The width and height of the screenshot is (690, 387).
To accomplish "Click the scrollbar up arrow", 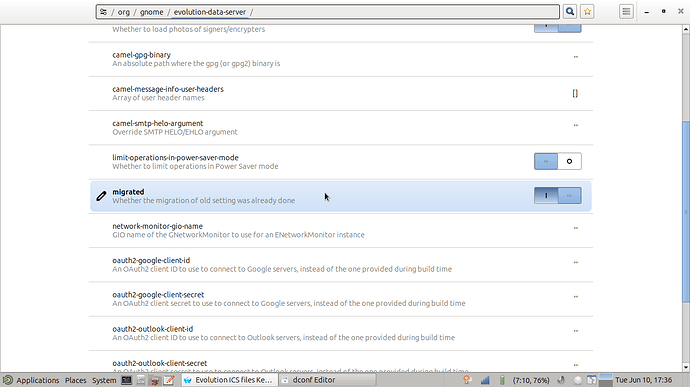I will pyautogui.click(x=686, y=29).
